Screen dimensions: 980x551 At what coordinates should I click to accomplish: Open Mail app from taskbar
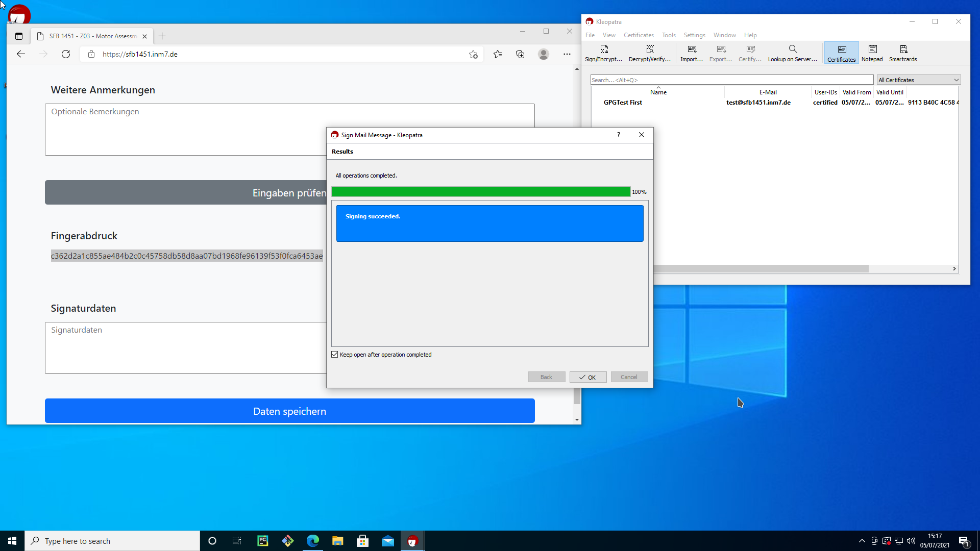(x=388, y=541)
